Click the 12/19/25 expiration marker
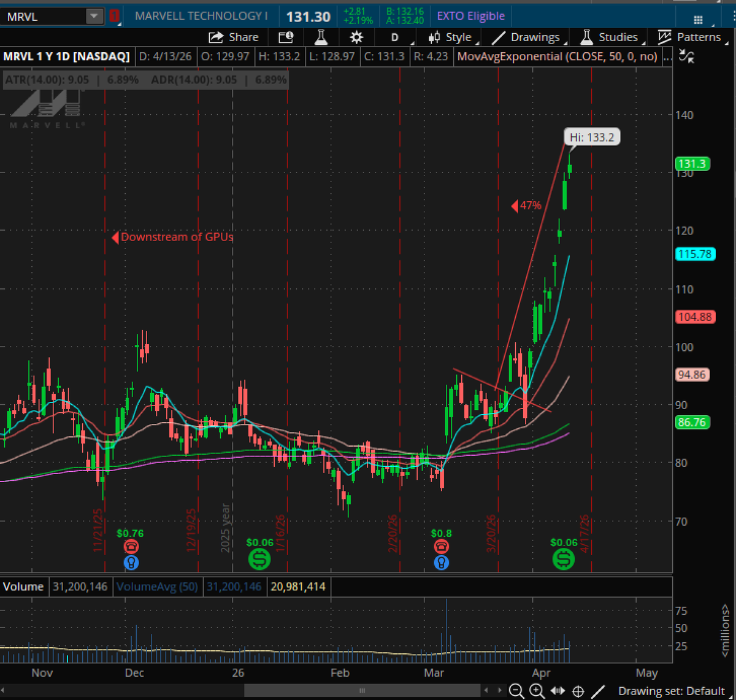This screenshot has width=736, height=700. pos(191,529)
